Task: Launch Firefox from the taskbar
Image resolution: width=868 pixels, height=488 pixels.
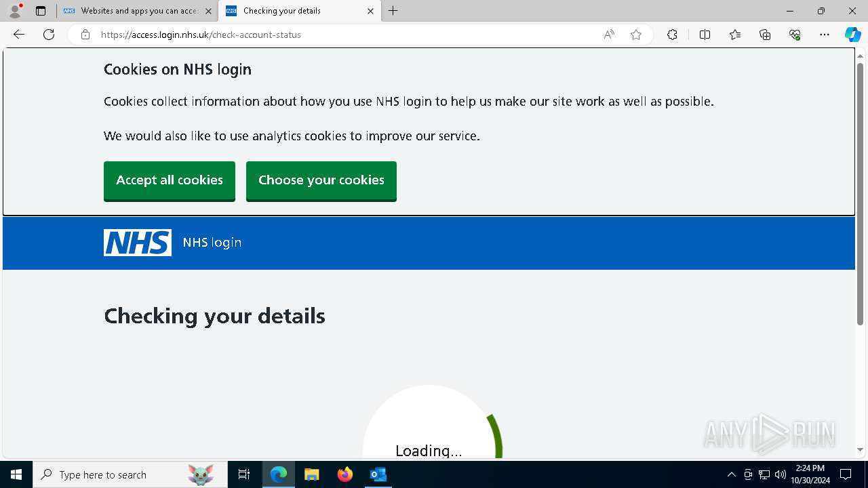Action: tap(345, 474)
